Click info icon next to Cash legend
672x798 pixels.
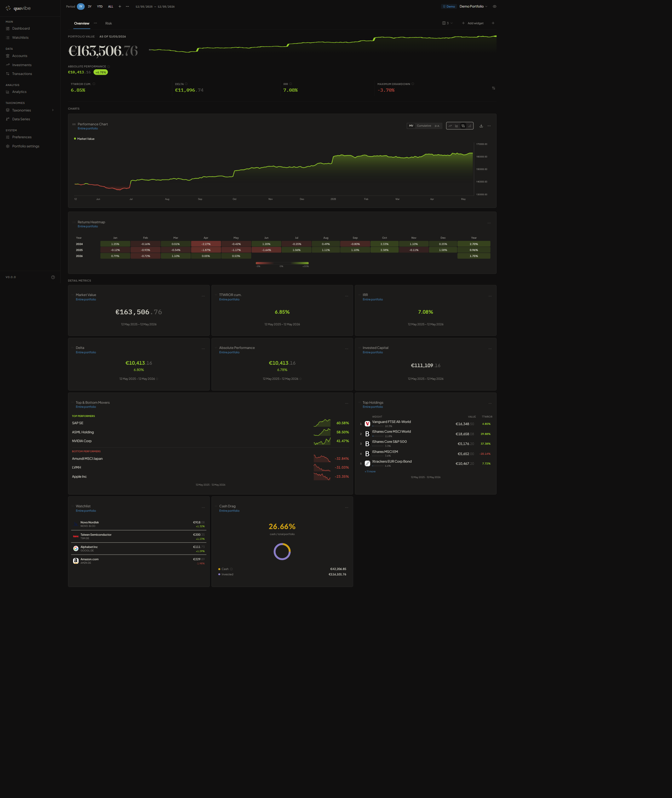coord(231,569)
